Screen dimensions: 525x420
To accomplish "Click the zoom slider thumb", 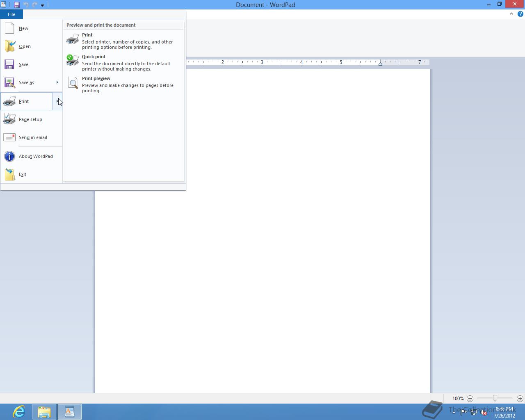I will [495, 398].
